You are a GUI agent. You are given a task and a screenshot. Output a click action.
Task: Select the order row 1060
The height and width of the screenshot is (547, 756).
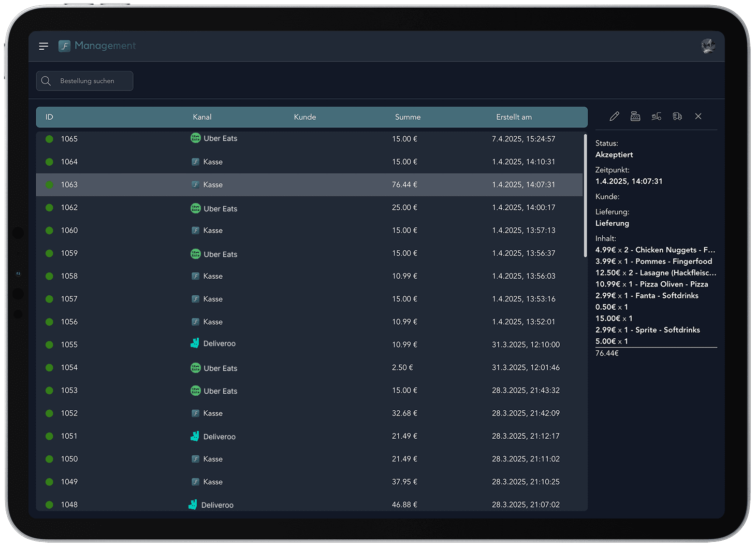point(311,230)
